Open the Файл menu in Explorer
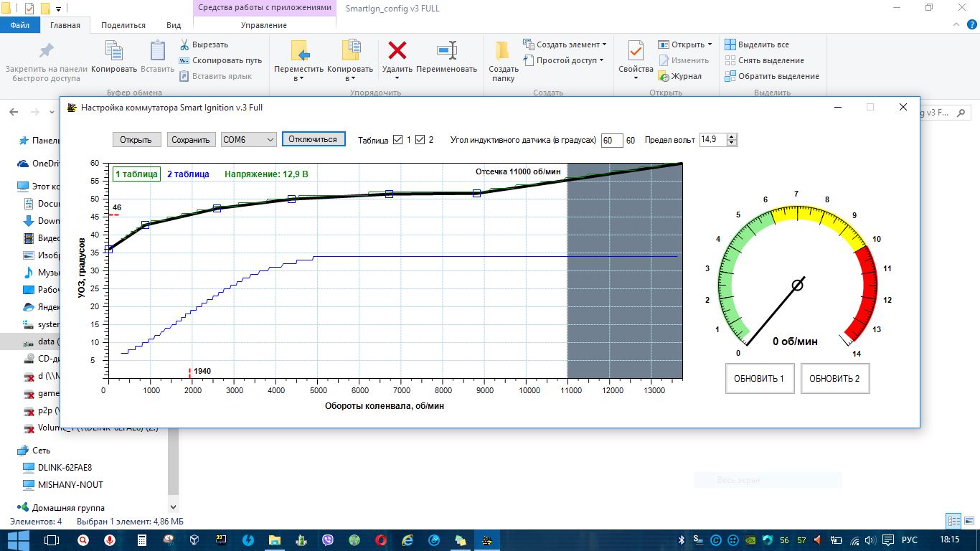 tap(20, 25)
